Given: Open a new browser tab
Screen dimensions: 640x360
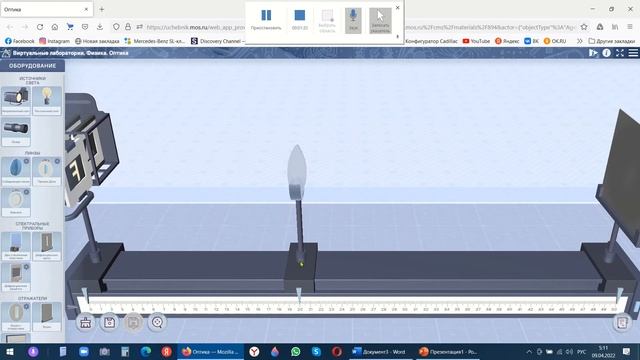Looking at the screenshot, I should 102,9.
